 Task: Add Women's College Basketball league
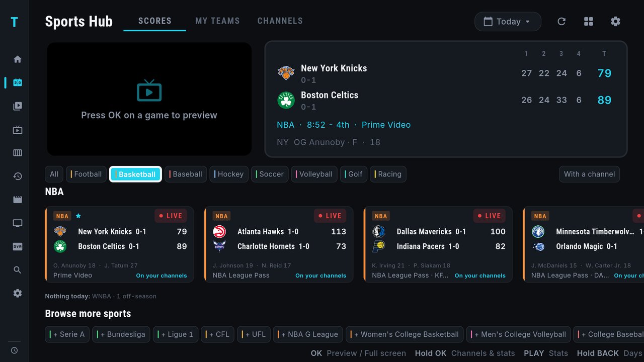point(405,334)
